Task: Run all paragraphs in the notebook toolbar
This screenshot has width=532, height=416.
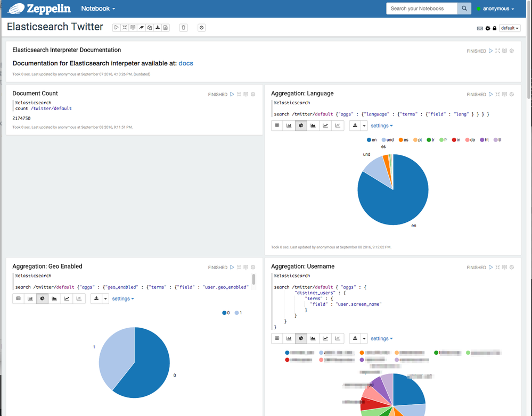Action: point(117,28)
